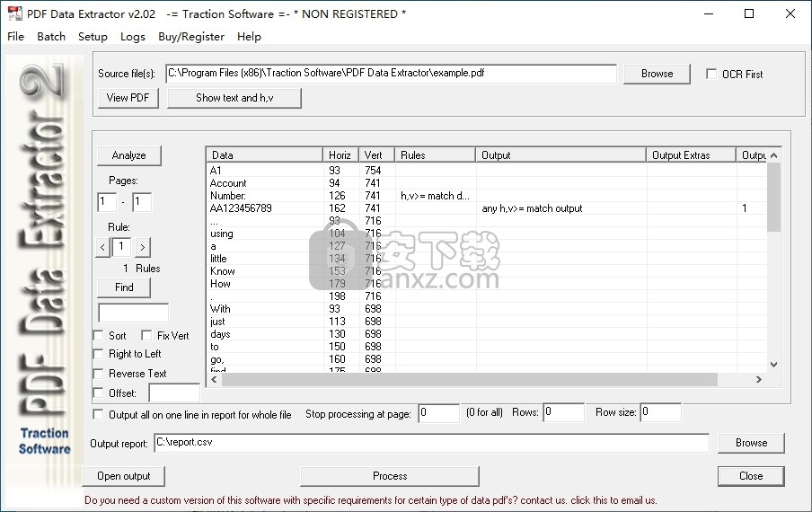
Task: Click the Row size input field
Action: [x=660, y=413]
